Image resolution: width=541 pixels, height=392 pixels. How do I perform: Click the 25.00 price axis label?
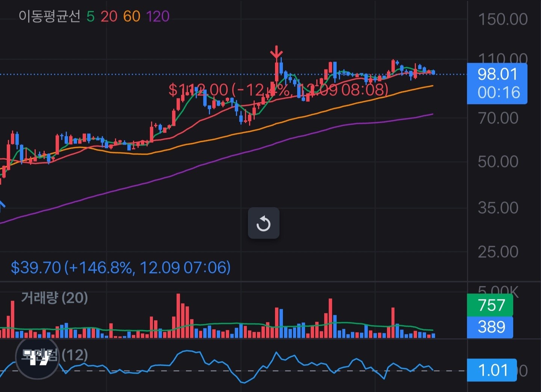pyautogui.click(x=498, y=251)
